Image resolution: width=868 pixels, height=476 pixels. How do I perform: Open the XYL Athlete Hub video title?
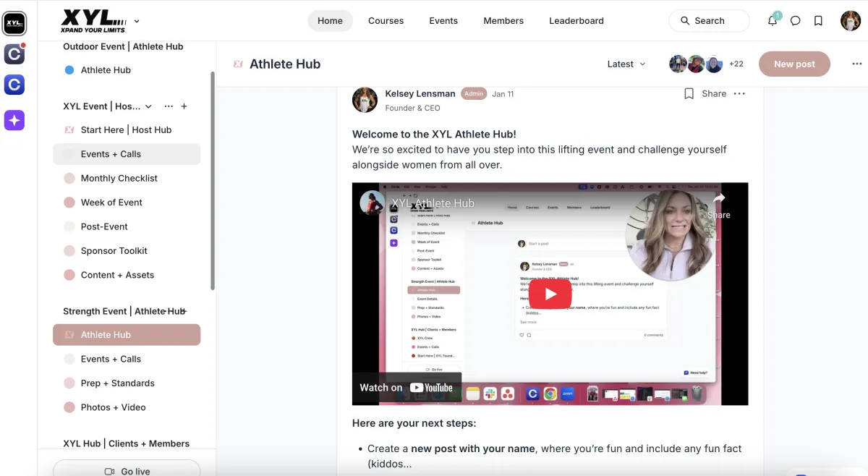coord(433,203)
